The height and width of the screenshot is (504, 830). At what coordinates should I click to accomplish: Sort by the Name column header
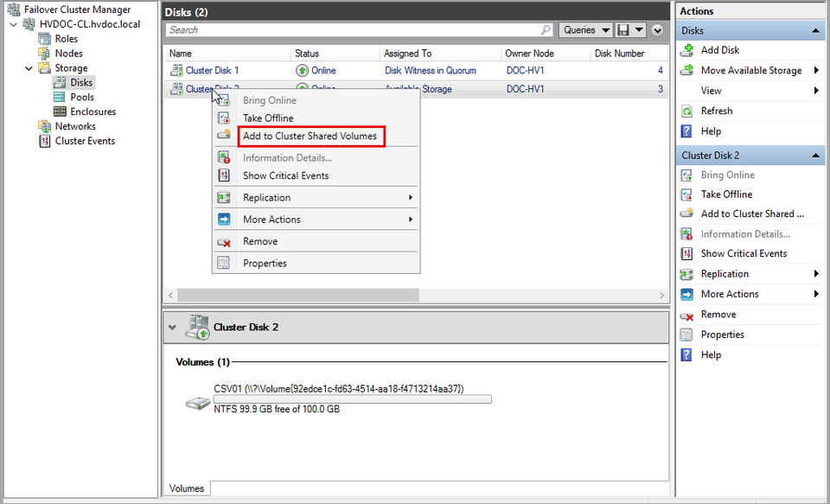pos(227,54)
